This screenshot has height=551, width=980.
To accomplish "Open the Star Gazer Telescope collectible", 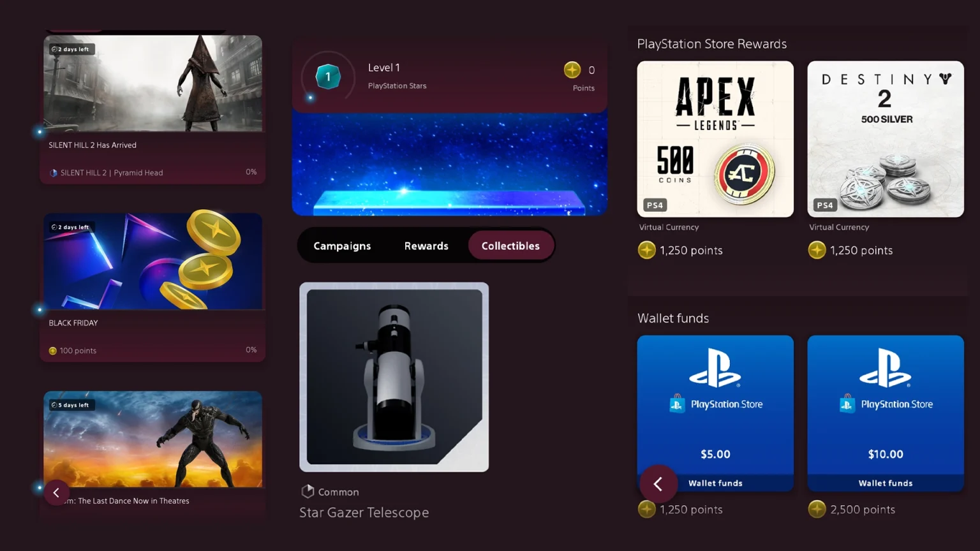I will tap(394, 377).
